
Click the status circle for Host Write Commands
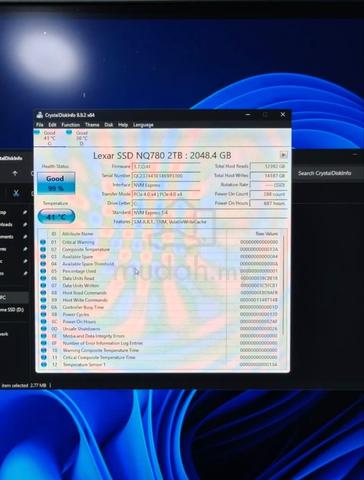43,300
